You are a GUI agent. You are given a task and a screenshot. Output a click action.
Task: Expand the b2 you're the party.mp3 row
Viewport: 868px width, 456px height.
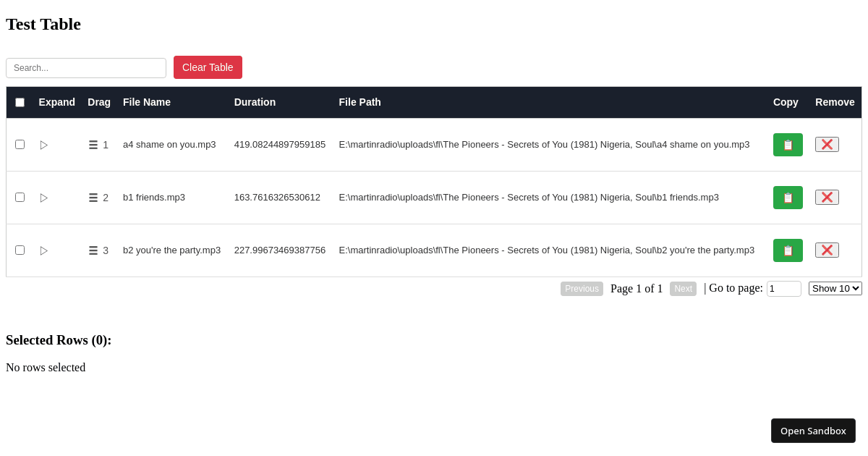(44, 250)
